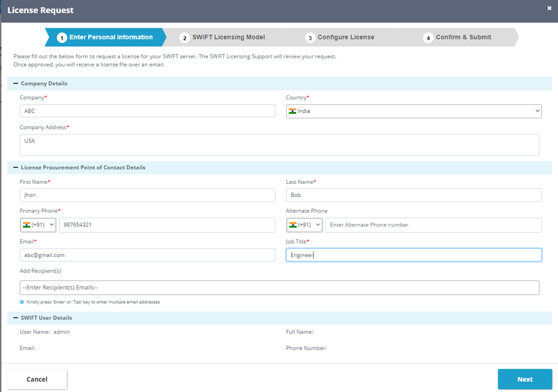Click the 'Phone Number:' label
This screenshot has height=392, width=558.
306,348
